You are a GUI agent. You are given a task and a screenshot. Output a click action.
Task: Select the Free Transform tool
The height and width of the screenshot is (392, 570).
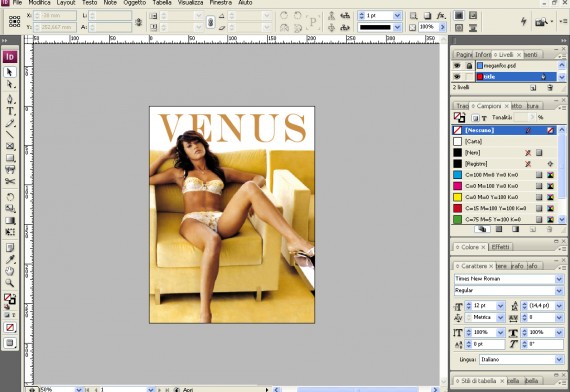pyautogui.click(x=10, y=232)
